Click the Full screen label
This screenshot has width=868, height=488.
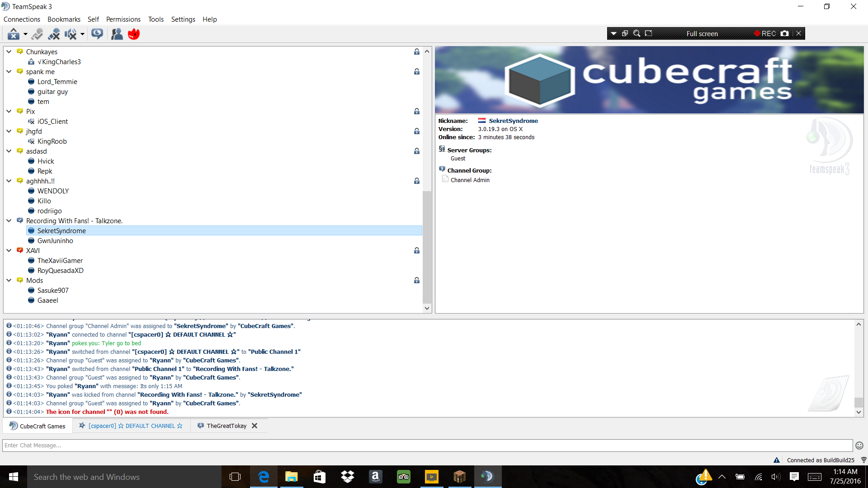point(702,34)
